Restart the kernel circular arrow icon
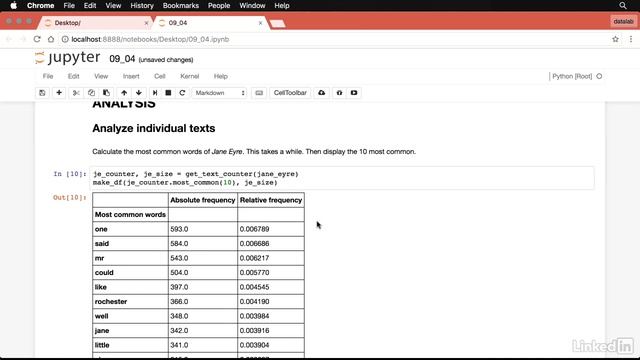This screenshot has width=640, height=360. [182, 93]
